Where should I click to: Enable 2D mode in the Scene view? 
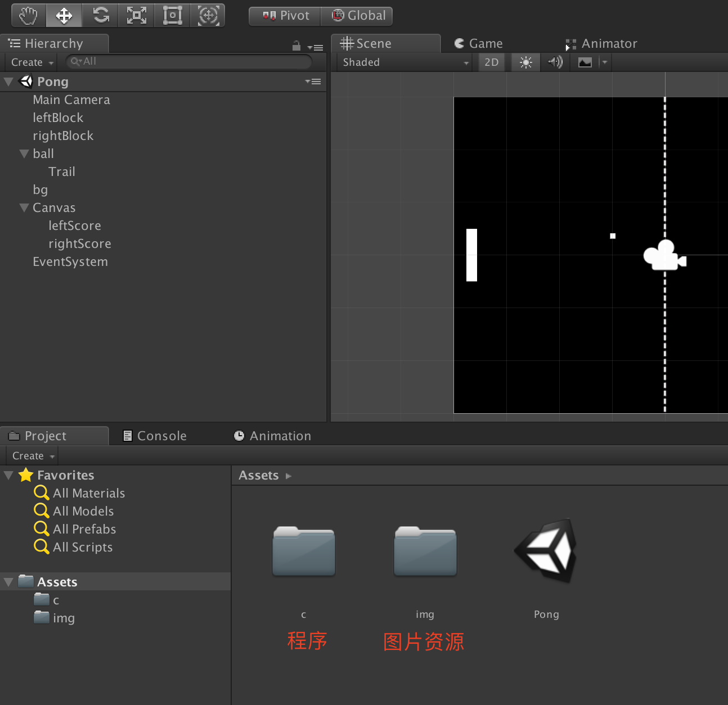pos(491,62)
